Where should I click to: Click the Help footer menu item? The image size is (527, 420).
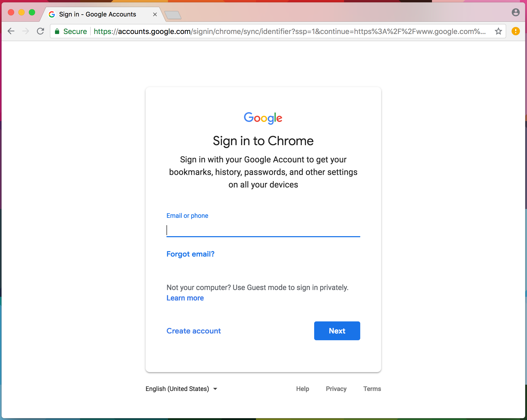pos(303,389)
